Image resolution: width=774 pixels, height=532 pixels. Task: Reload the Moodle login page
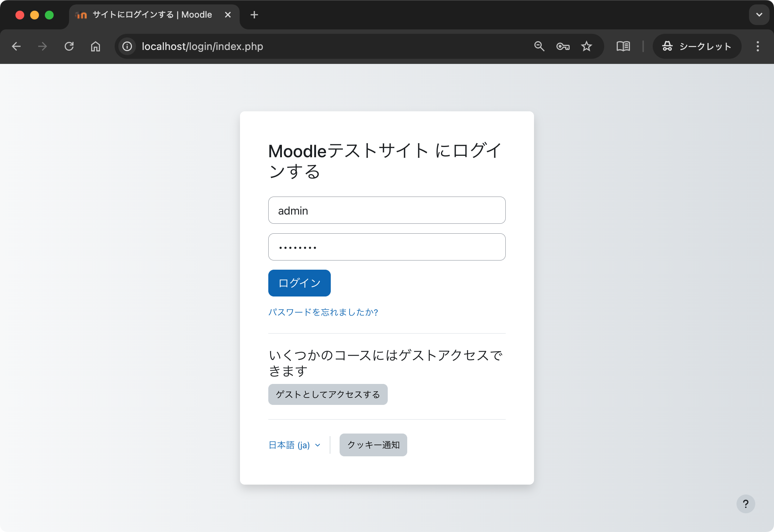[69, 46]
